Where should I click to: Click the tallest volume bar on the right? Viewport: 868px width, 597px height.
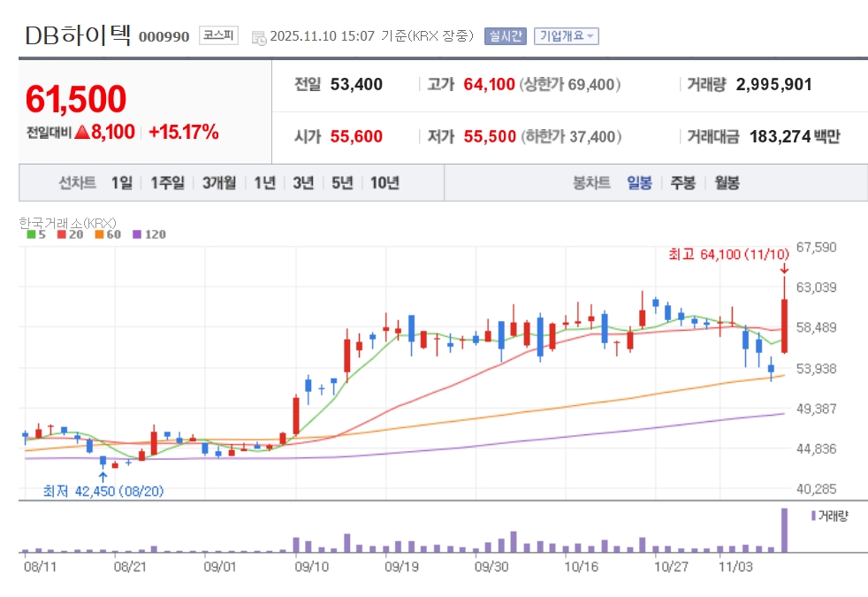tap(783, 530)
